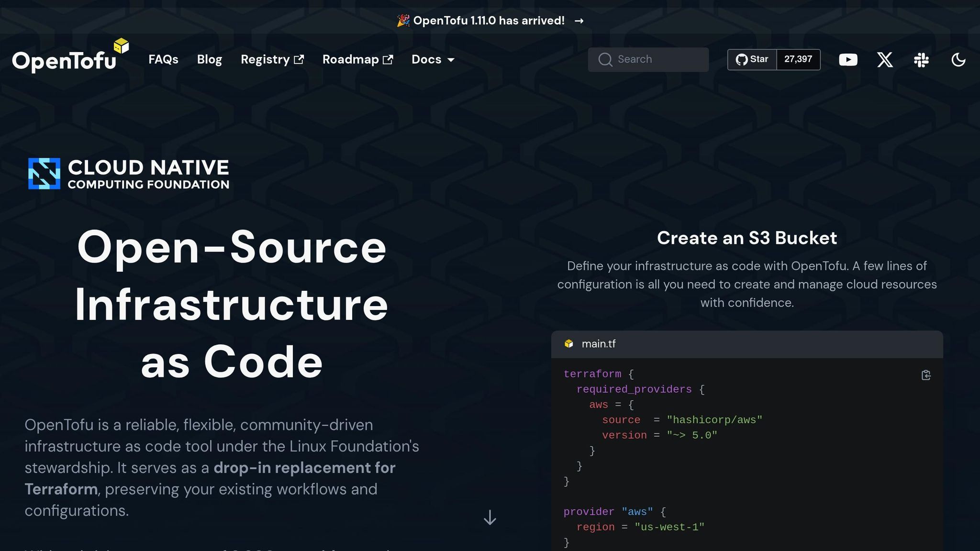Viewport: 980px width, 551px height.
Task: Click the Cloud Native Computing Foundation logo
Action: [129, 174]
